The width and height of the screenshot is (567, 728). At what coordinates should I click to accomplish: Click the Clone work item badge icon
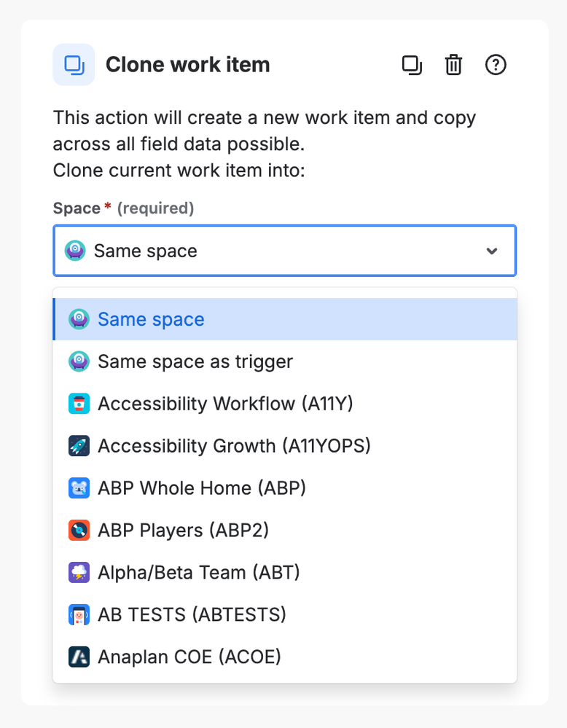(74, 65)
